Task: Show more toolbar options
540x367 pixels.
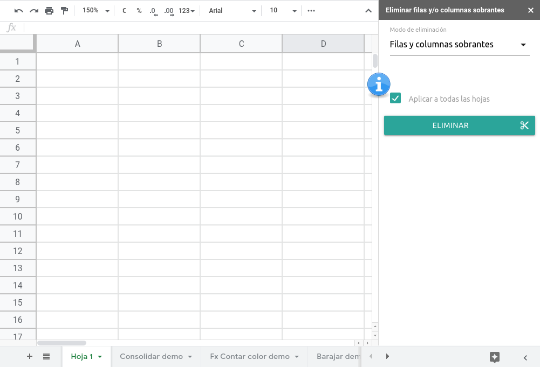Action: (311, 11)
